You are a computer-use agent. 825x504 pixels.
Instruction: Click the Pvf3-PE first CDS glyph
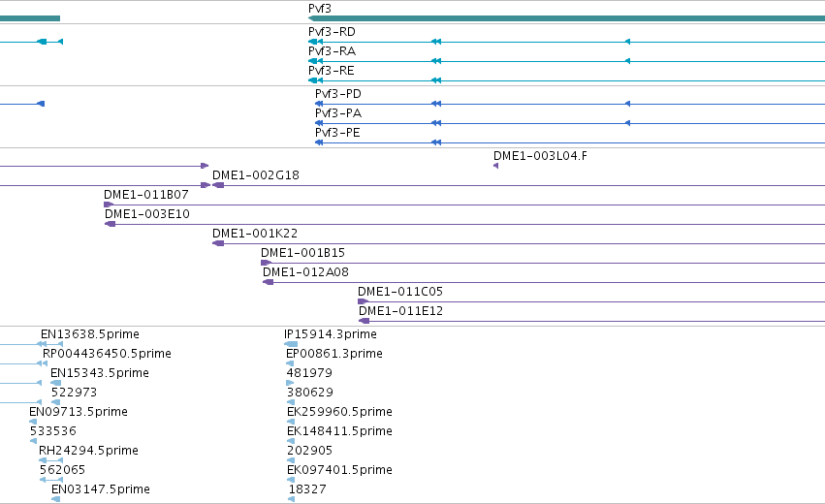click(x=319, y=142)
